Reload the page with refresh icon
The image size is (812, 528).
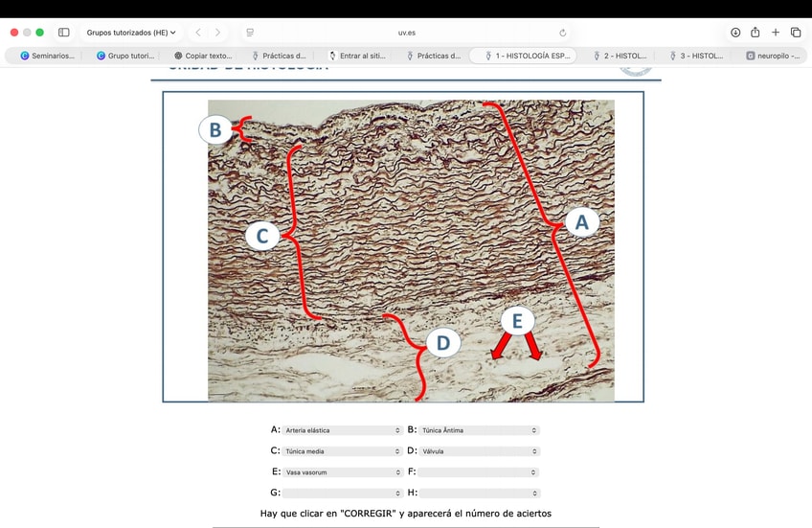pyautogui.click(x=562, y=32)
